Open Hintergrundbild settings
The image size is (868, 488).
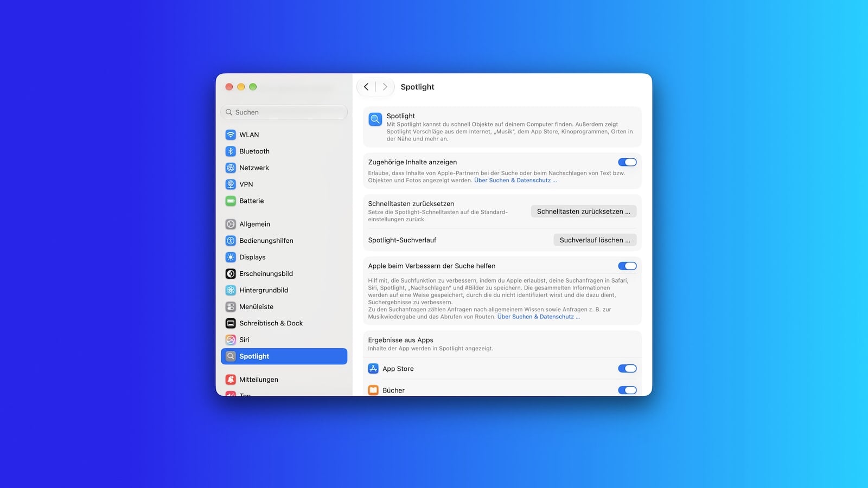tap(284, 290)
